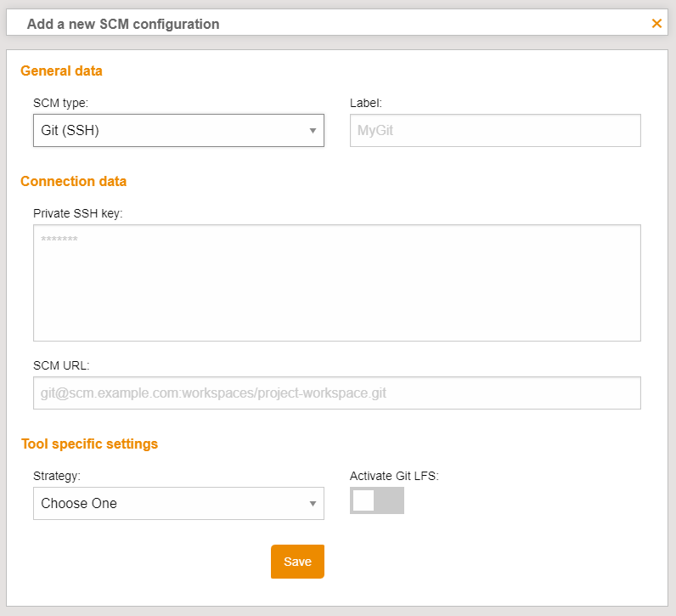
Task: Click the General data section heading
Action: pyautogui.click(x=61, y=71)
